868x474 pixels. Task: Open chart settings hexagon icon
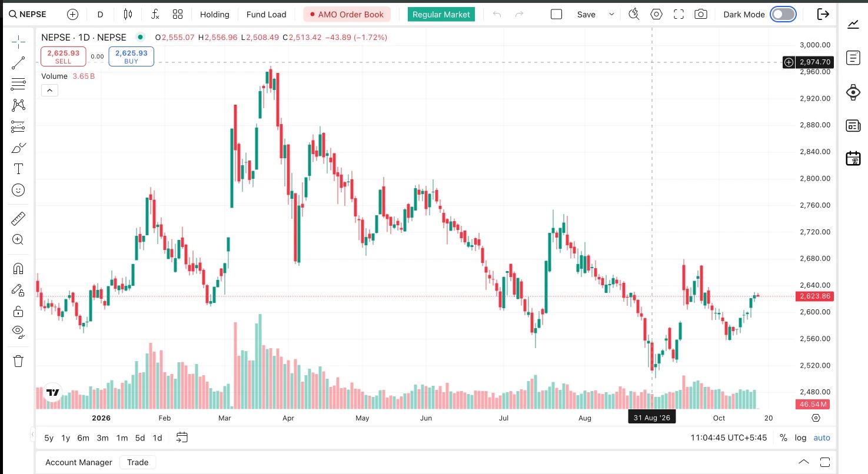pos(656,14)
